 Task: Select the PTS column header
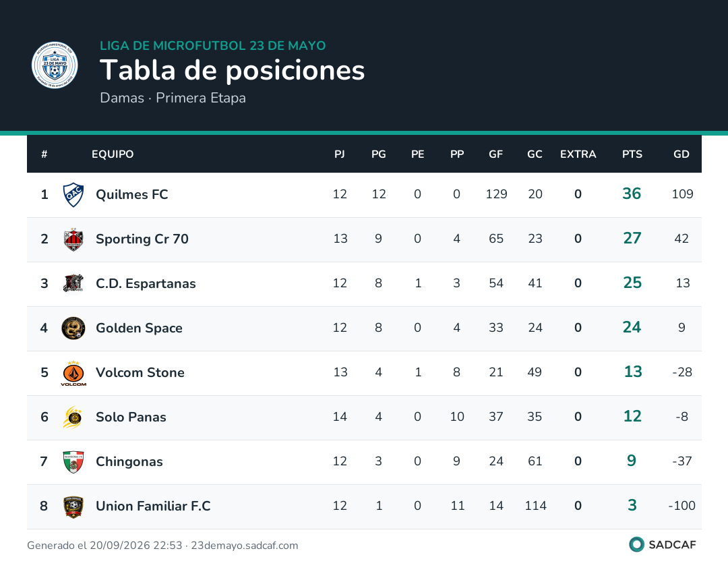tap(632, 154)
